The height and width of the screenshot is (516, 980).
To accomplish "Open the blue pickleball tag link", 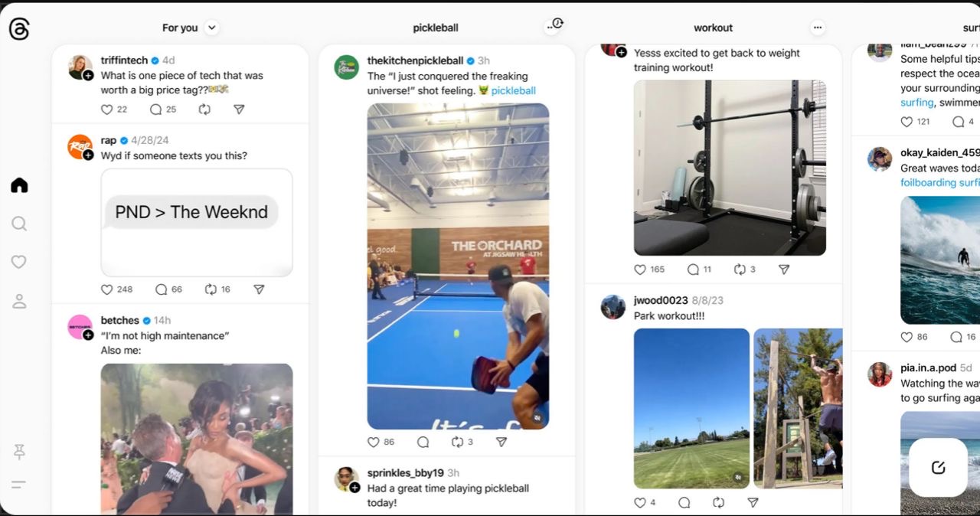I will pos(513,90).
